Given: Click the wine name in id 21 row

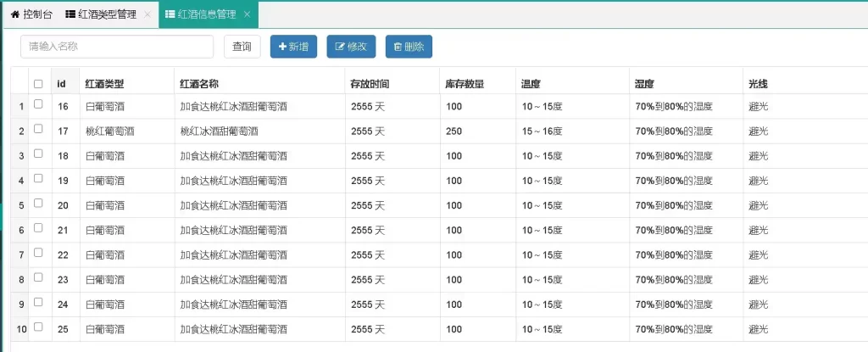Looking at the screenshot, I should pos(234,231).
